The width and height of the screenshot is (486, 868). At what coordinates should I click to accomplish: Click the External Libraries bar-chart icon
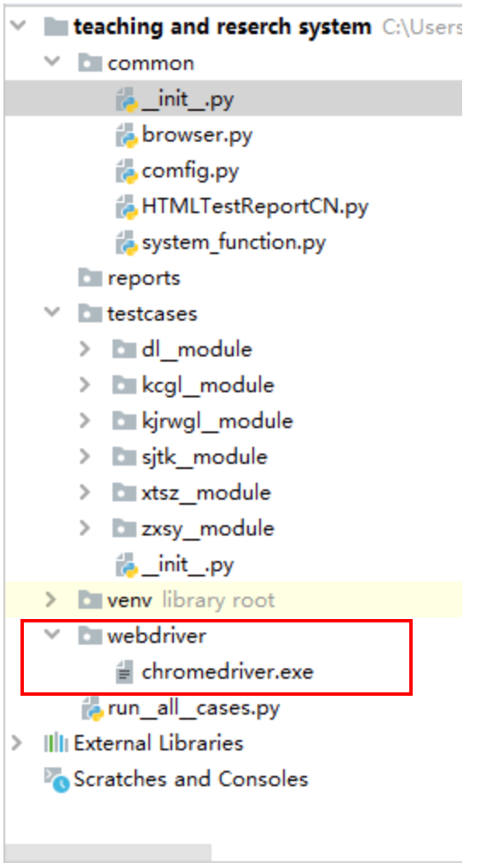(x=56, y=744)
